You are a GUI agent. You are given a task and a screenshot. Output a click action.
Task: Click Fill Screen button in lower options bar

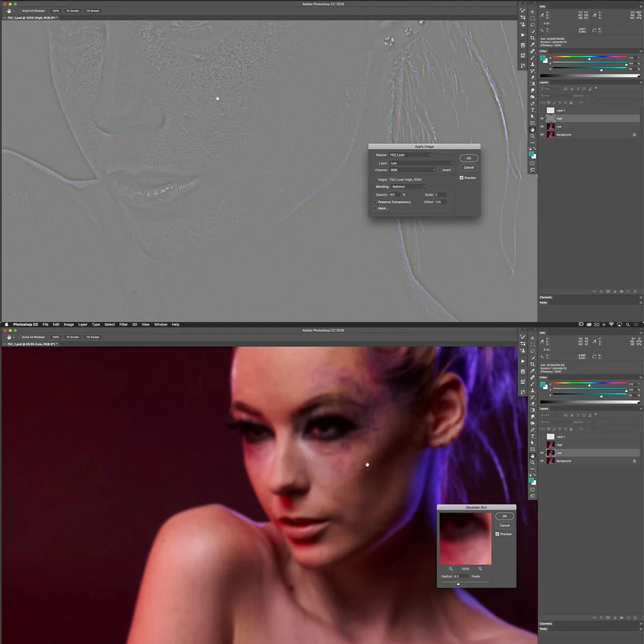[93, 337]
